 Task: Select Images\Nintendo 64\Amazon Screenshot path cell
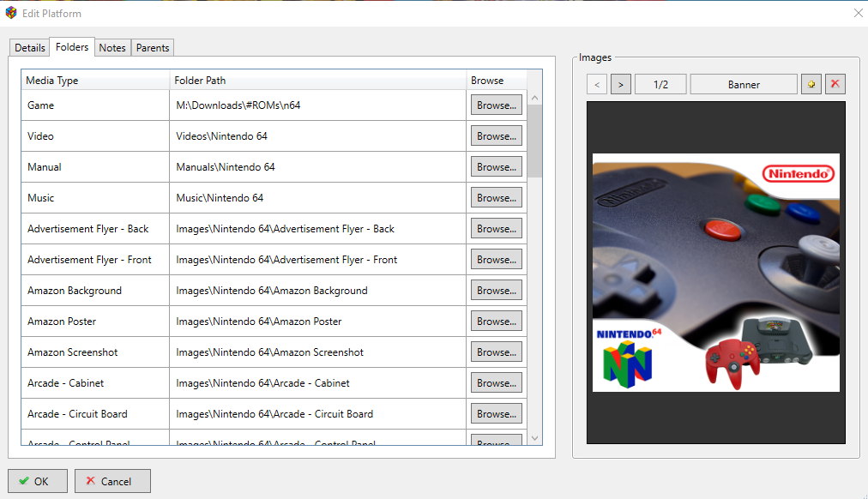point(317,352)
